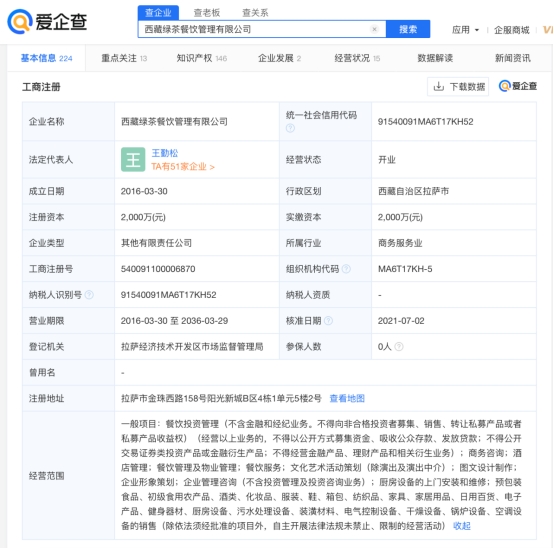Image resolution: width=554 pixels, height=549 pixels.
Task: Click the help icon next to 纳税人识别号
Action: (89, 295)
